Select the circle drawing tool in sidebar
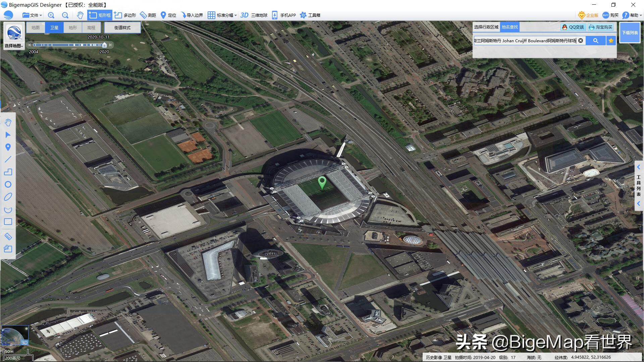Image resolution: width=644 pixels, height=362 pixels. [8, 184]
